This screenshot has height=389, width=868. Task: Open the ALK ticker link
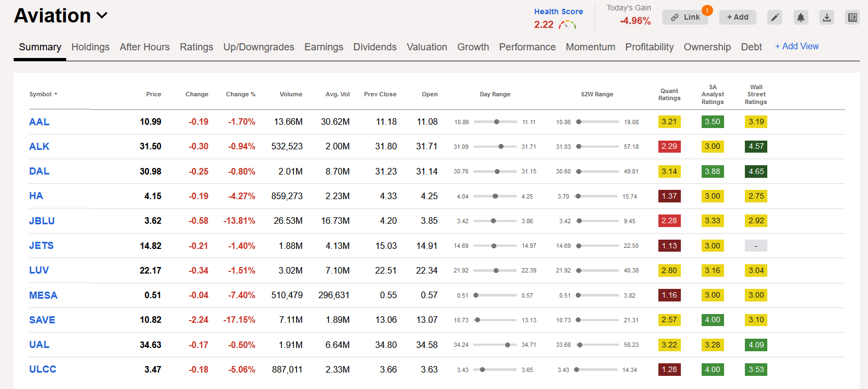(39, 147)
